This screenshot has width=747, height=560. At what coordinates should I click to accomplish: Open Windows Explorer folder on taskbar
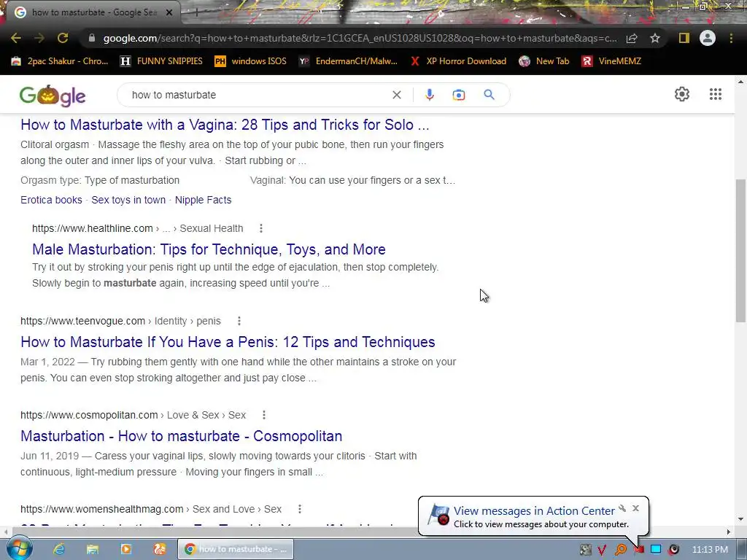pos(93,549)
